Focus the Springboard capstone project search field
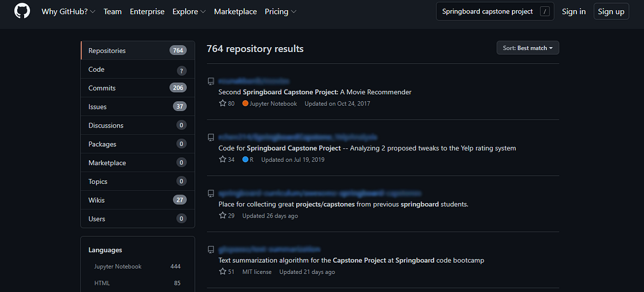The height and width of the screenshot is (292, 644). point(487,11)
